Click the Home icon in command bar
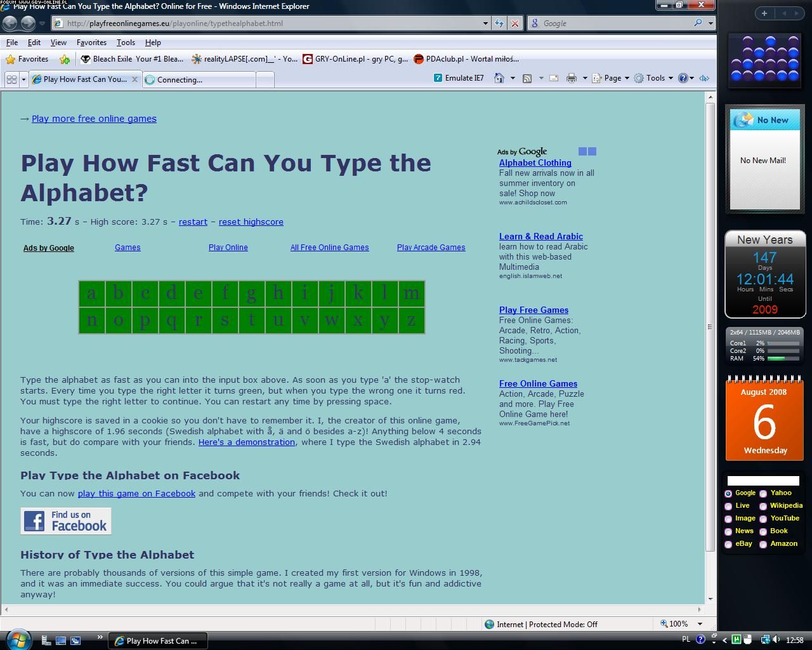812x650 pixels. coord(499,78)
